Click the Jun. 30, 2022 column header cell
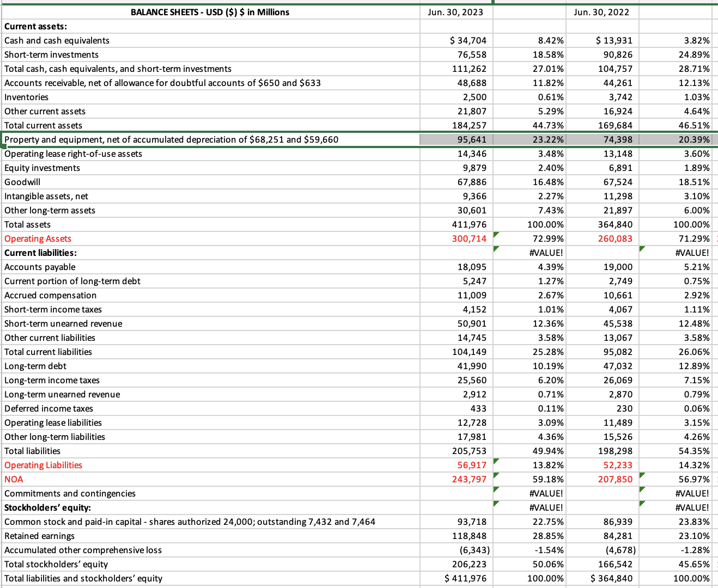 (x=601, y=12)
